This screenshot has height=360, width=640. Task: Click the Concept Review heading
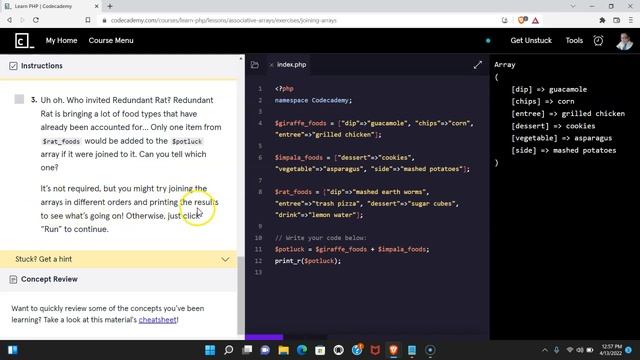[x=49, y=279]
